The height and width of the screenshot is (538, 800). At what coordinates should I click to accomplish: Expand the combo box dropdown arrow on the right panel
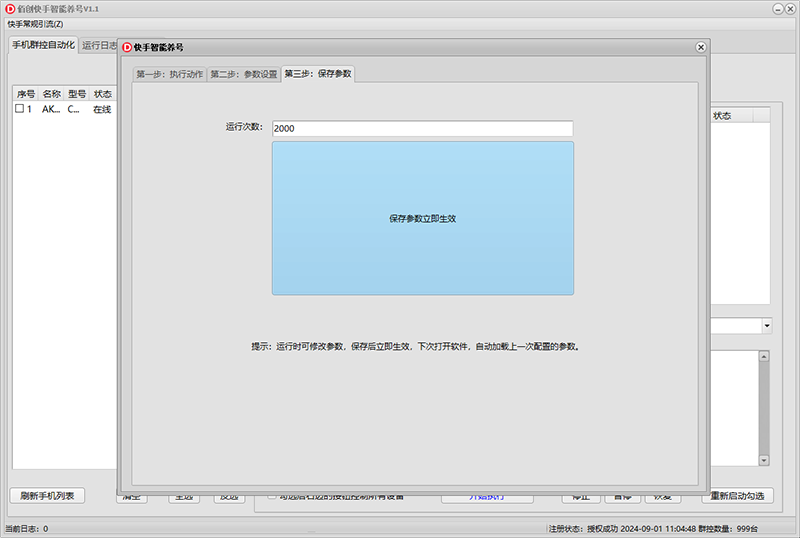[x=767, y=326]
